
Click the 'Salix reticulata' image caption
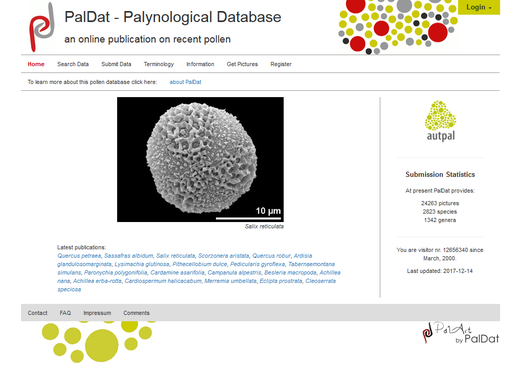(x=264, y=226)
